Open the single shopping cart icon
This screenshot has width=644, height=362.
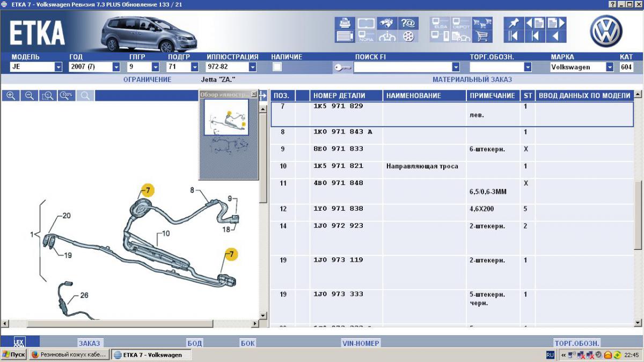tap(482, 36)
